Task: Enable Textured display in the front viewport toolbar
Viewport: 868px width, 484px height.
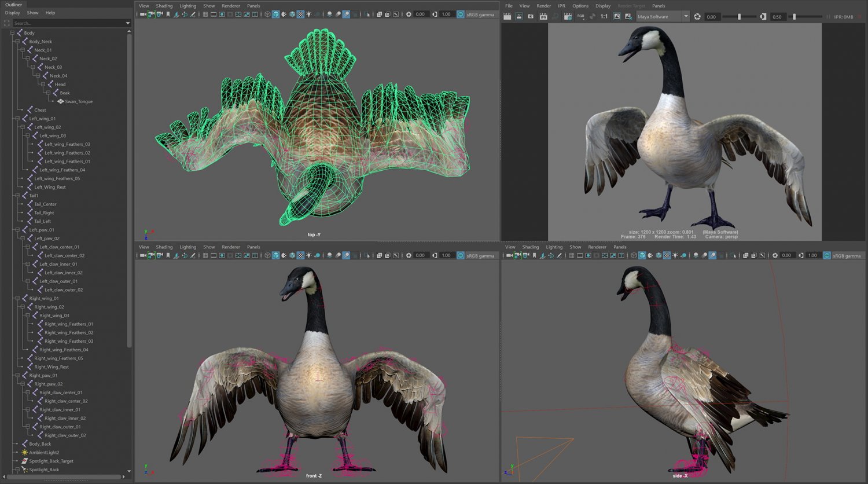Action: (300, 255)
